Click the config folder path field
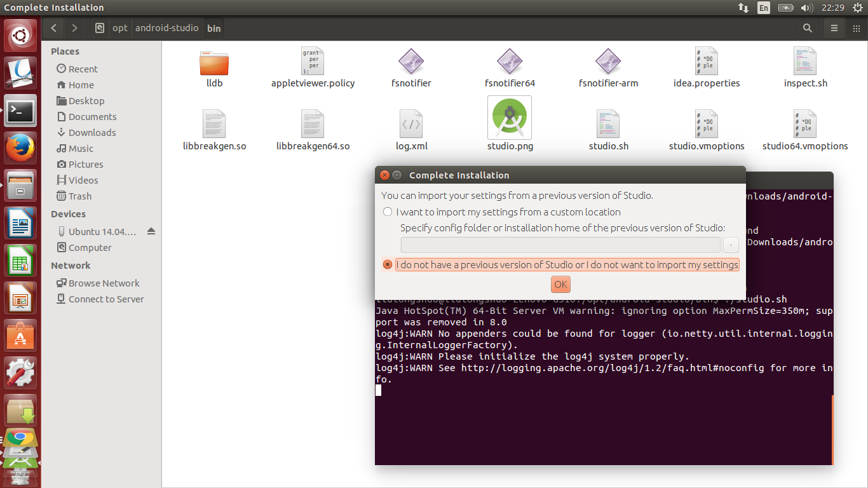Viewport: 868px width, 488px height. point(560,245)
